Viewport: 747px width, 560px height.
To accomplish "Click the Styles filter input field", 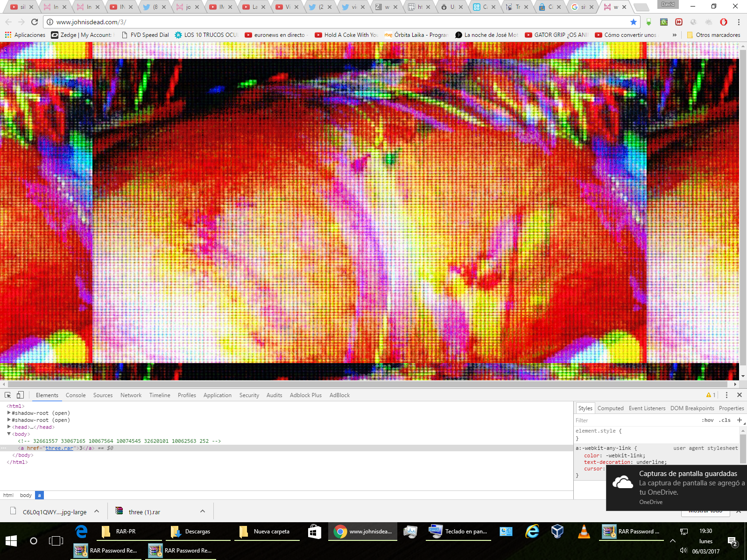I will point(635,420).
